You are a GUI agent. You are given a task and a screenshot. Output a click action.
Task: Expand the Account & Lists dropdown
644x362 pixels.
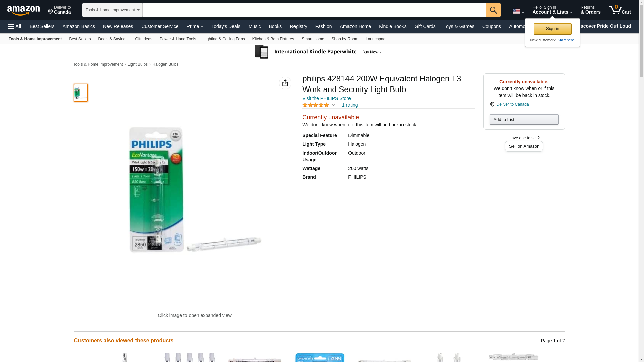pos(552,10)
